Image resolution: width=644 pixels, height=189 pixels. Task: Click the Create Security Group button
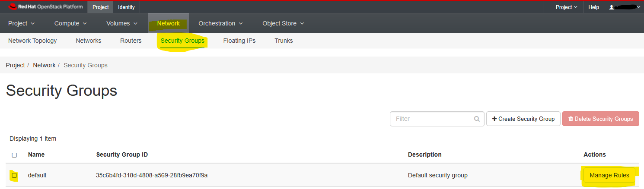[523, 119]
